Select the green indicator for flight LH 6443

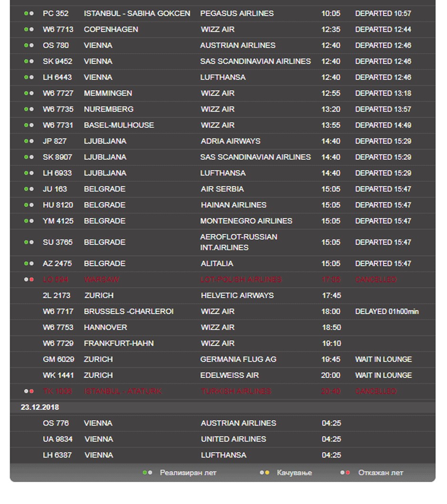29,77
